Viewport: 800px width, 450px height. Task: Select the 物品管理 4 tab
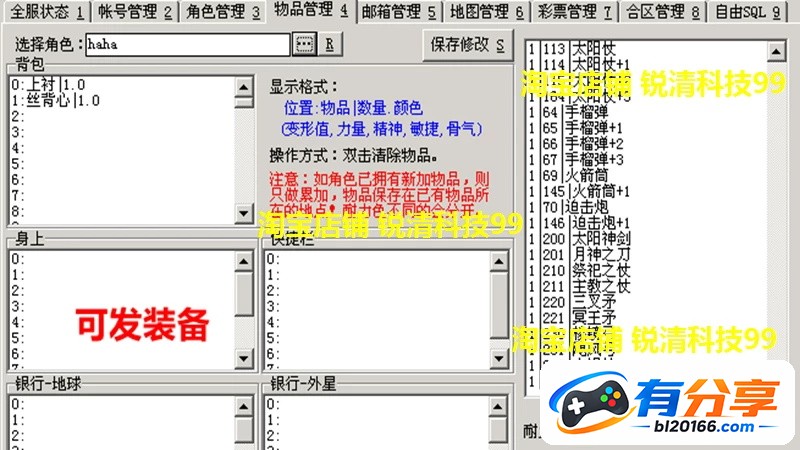(x=311, y=10)
